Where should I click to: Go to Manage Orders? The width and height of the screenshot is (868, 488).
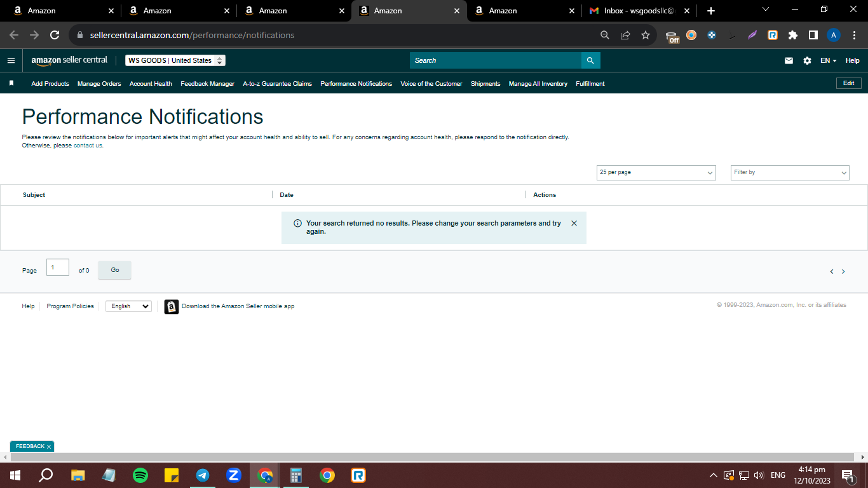coord(99,83)
